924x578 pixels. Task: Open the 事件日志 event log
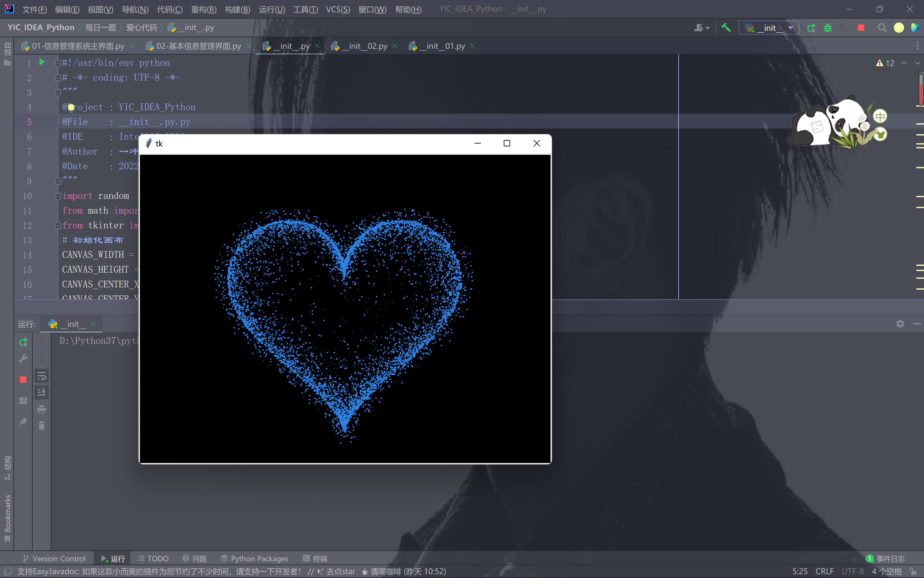point(886,558)
